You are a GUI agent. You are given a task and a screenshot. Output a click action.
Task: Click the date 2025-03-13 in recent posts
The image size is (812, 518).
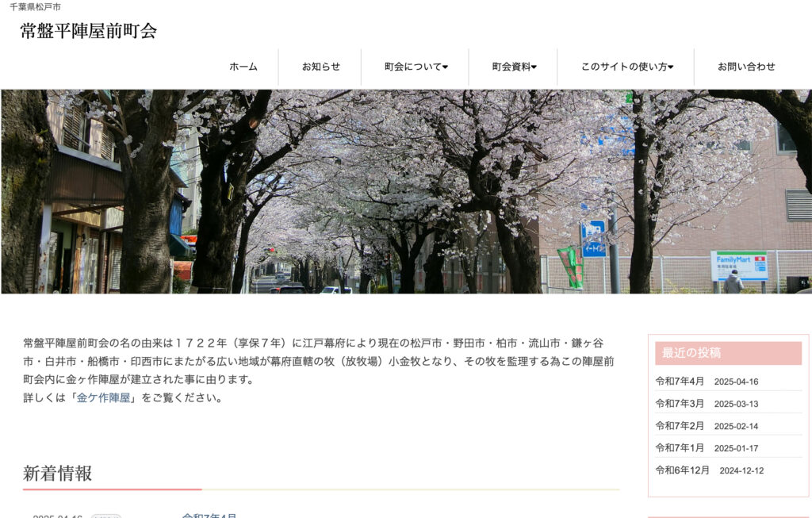click(x=736, y=404)
